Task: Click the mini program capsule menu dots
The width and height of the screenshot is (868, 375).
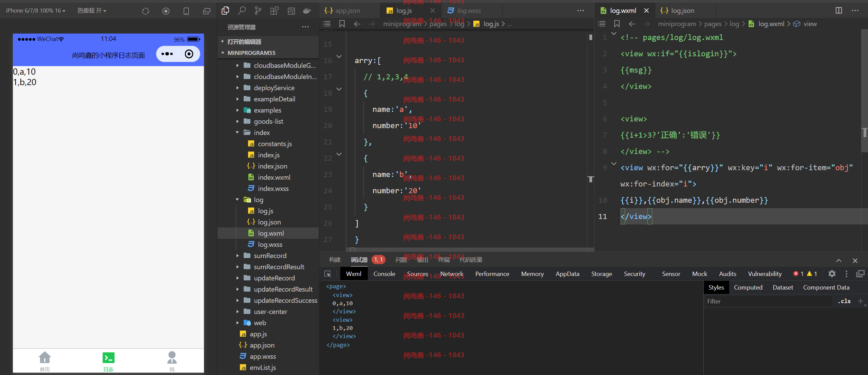Action: coord(167,54)
